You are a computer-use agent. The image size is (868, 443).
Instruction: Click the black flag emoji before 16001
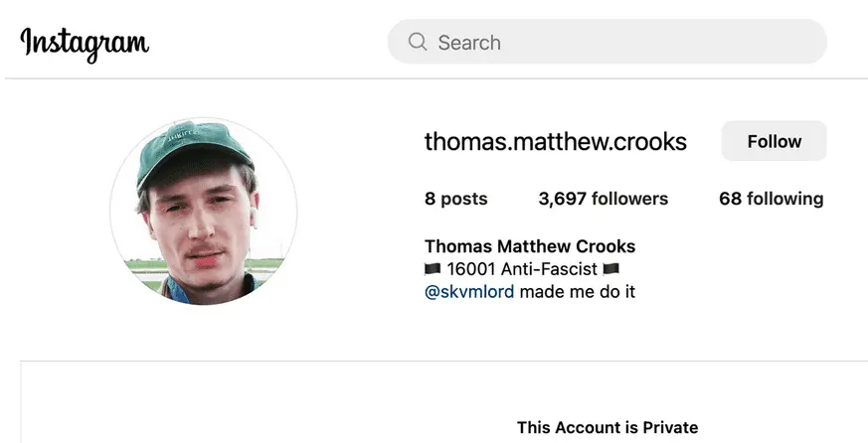tap(433, 269)
